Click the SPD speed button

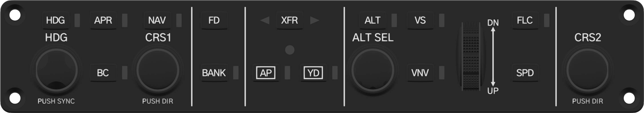(525, 73)
